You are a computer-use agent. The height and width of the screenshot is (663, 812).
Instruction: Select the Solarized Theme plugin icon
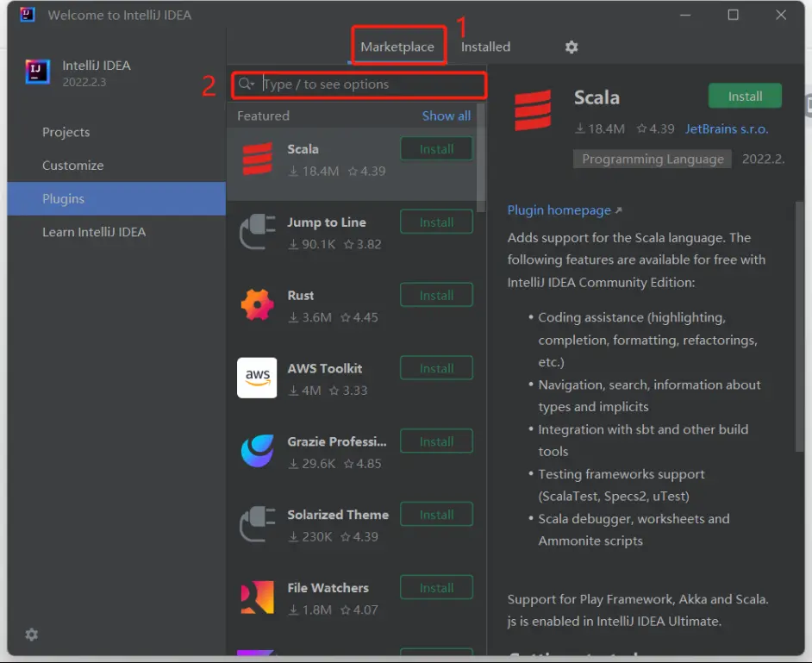click(258, 523)
